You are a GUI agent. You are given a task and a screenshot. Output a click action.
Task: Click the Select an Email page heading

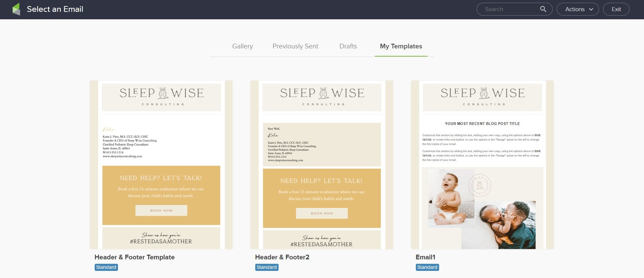pos(55,9)
